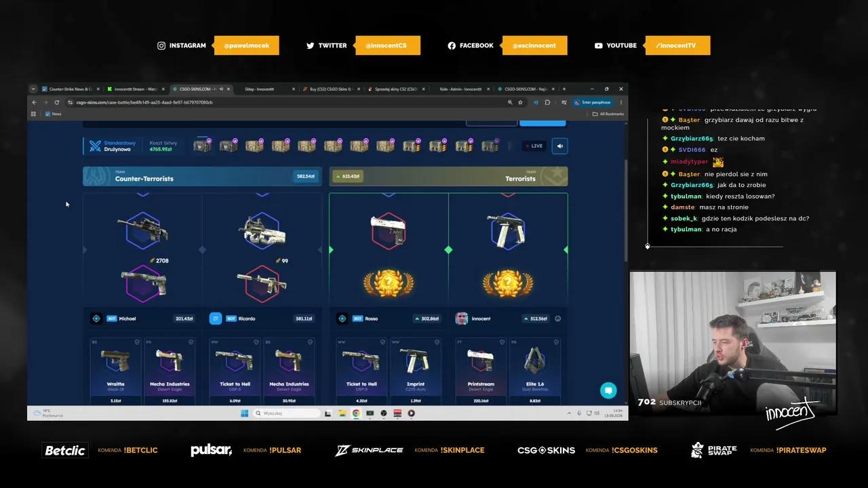Click the Wyszukaj taskbar search box
The image size is (868, 488).
287,413
